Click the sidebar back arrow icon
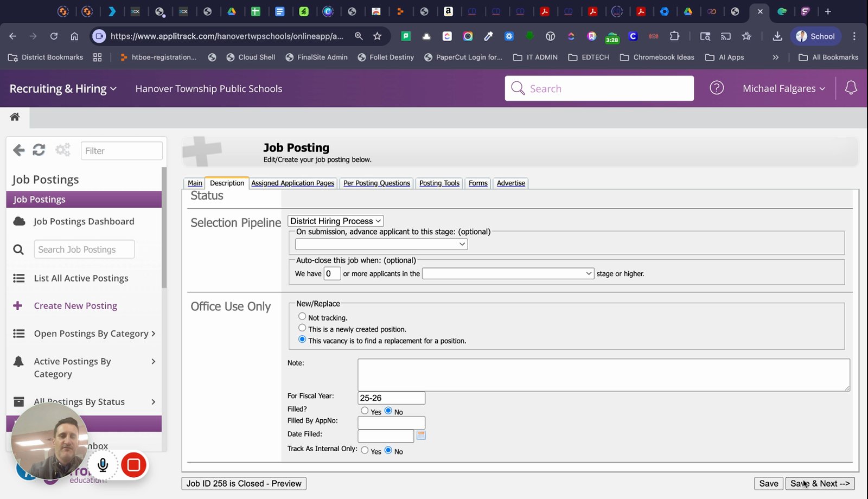This screenshot has height=499, width=868. pyautogui.click(x=19, y=150)
